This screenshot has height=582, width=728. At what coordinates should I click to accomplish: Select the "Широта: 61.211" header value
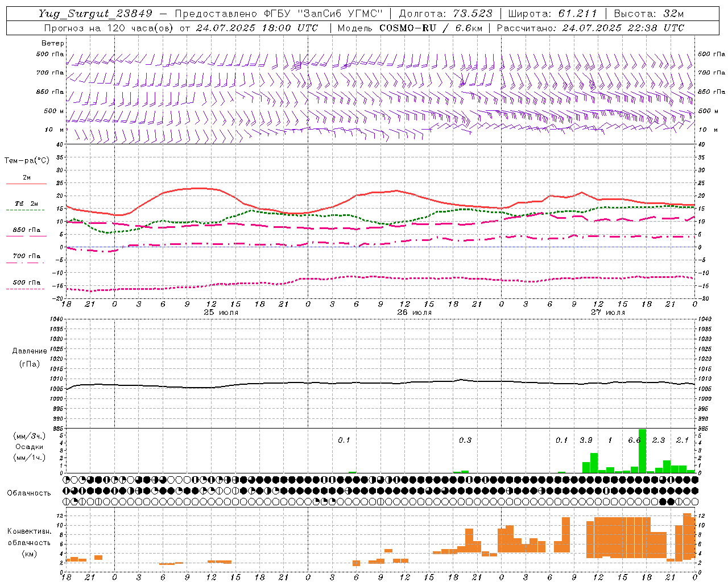[553, 14]
